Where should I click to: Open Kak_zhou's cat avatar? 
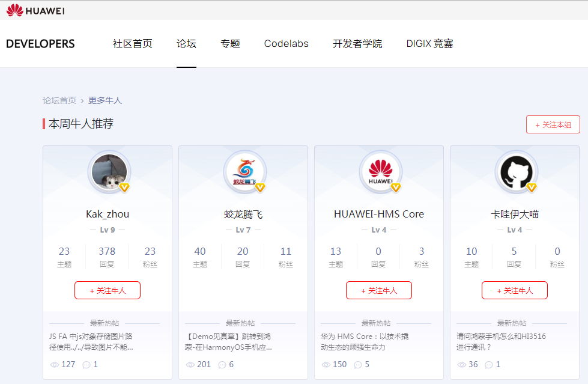click(x=109, y=172)
